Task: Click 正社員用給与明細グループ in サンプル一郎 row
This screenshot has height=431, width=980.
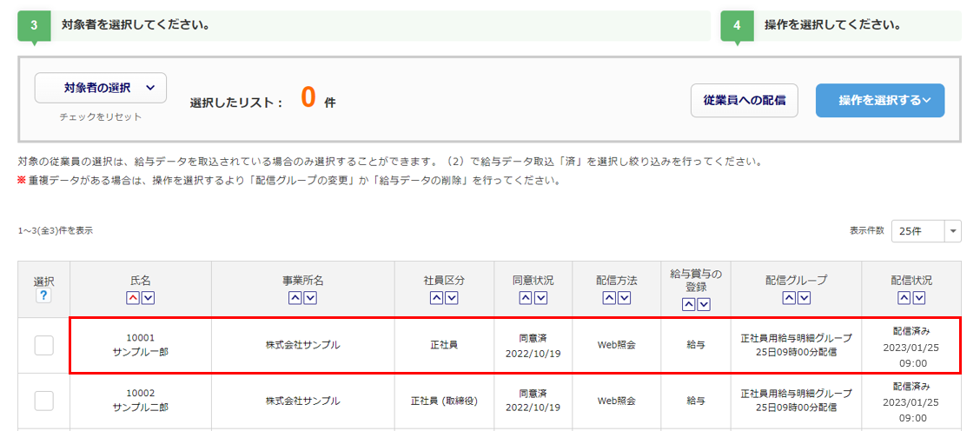Action: pos(796,338)
